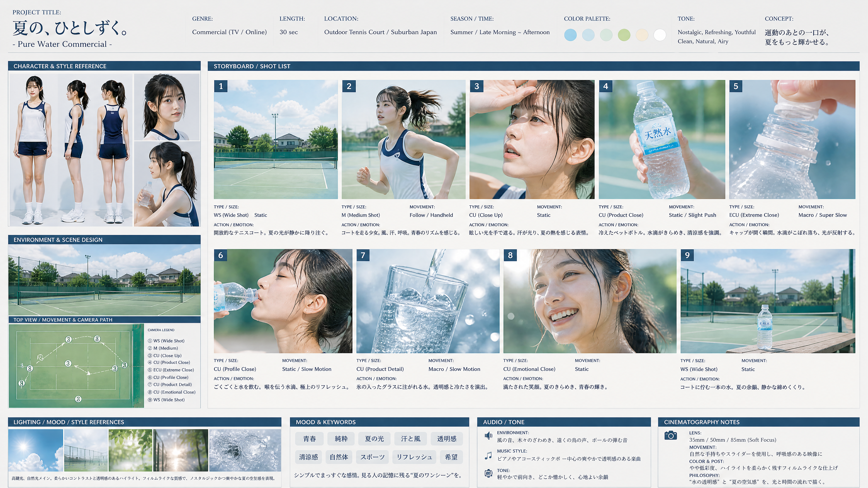Screen dimensions: 868x488
Task: Select the スポーツ keyword tag
Action: click(372, 457)
